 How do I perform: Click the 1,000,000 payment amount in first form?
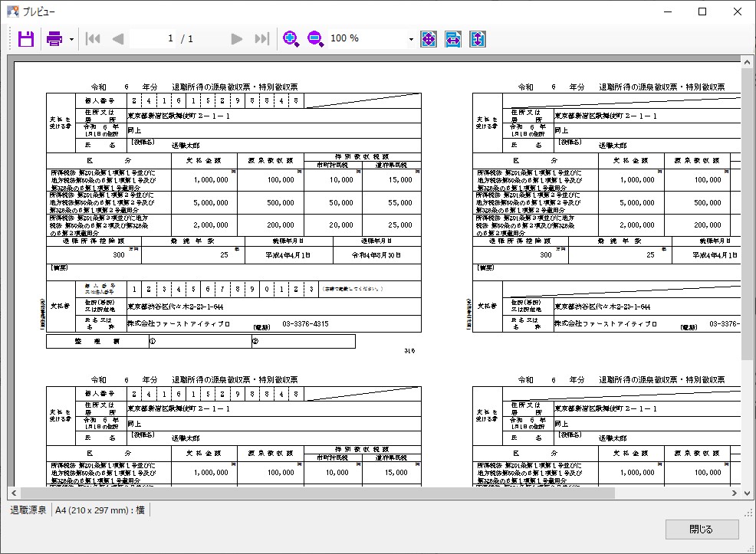(x=211, y=180)
